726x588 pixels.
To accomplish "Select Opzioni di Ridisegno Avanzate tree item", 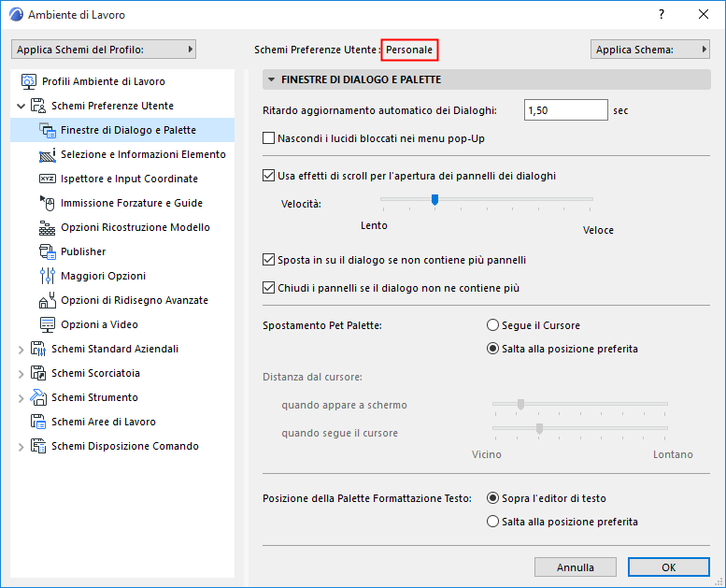I will tap(134, 300).
